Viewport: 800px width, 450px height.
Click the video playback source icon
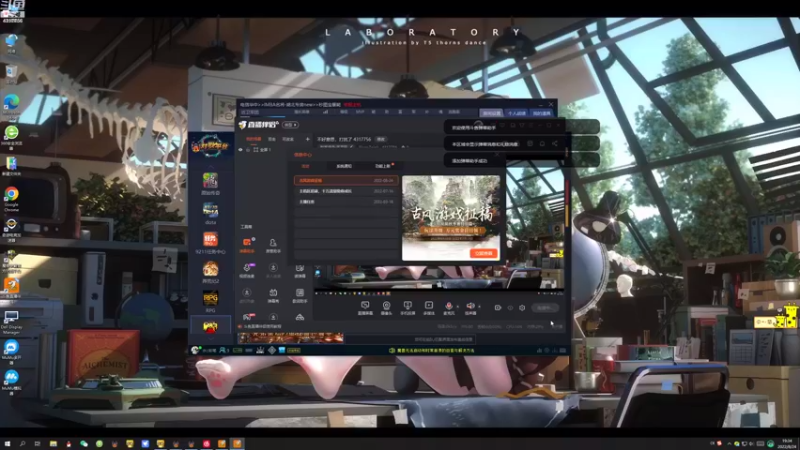429,306
